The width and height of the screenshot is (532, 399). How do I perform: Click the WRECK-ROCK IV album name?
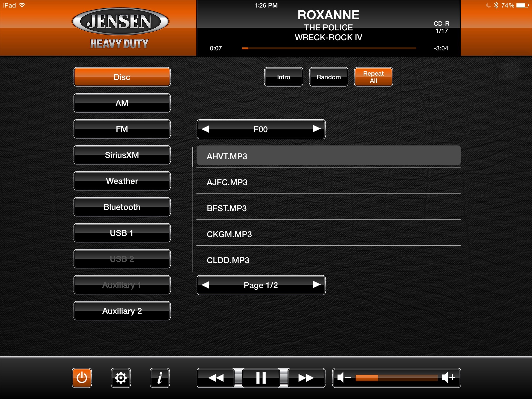[x=329, y=37]
